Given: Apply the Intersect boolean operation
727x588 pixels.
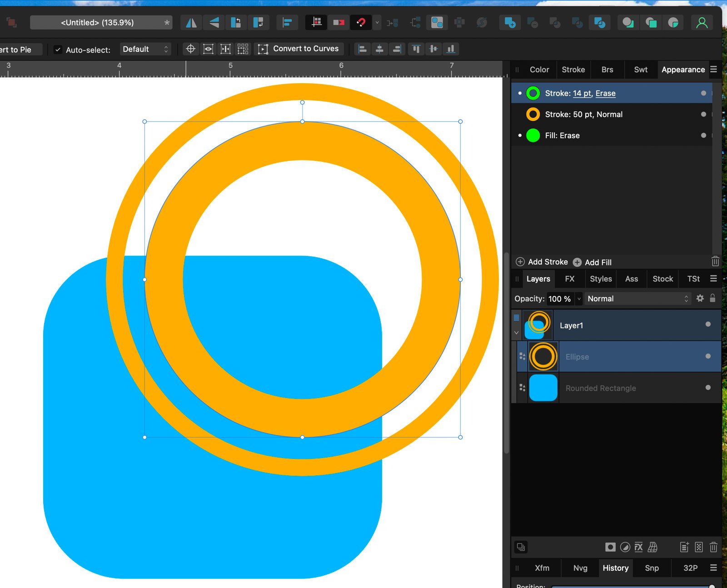Looking at the screenshot, I should point(555,22).
